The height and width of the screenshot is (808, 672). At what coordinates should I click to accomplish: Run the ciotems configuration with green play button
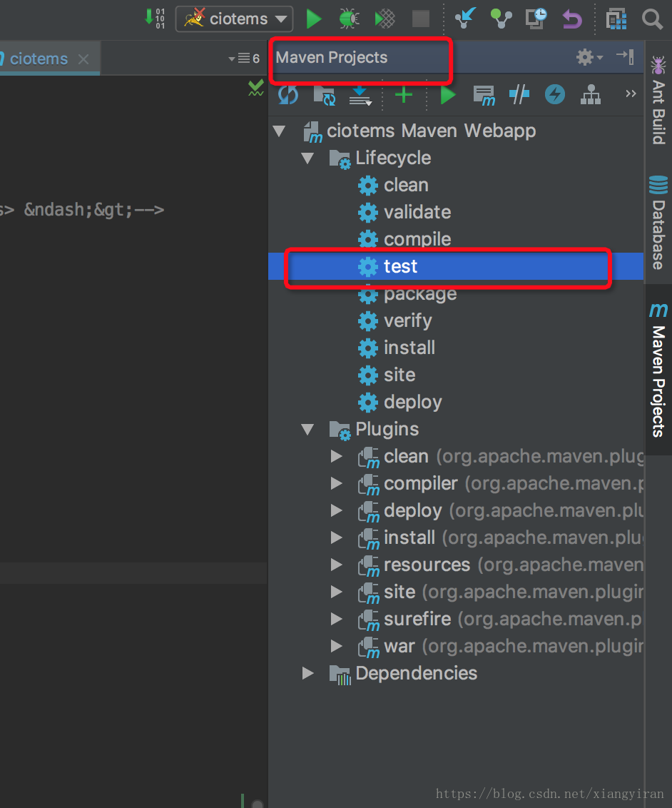pos(314,19)
